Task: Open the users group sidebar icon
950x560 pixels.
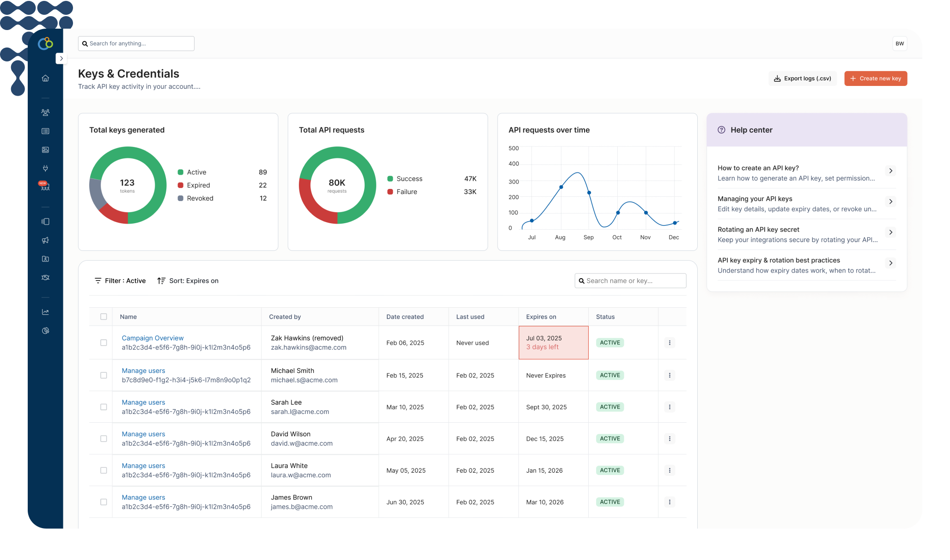Action: 45,112
